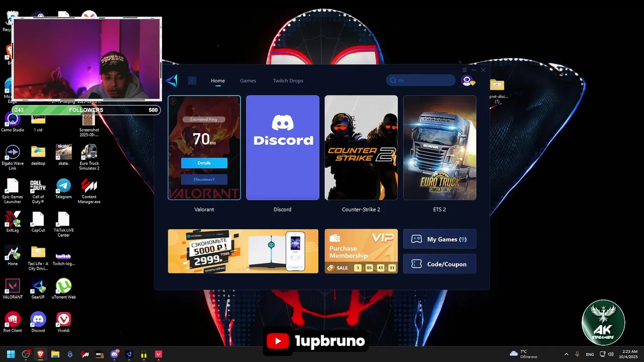Image resolution: width=644 pixels, height=362 pixels.
Task: Open the Elgato Wave Link shortcut
Action: point(13,157)
